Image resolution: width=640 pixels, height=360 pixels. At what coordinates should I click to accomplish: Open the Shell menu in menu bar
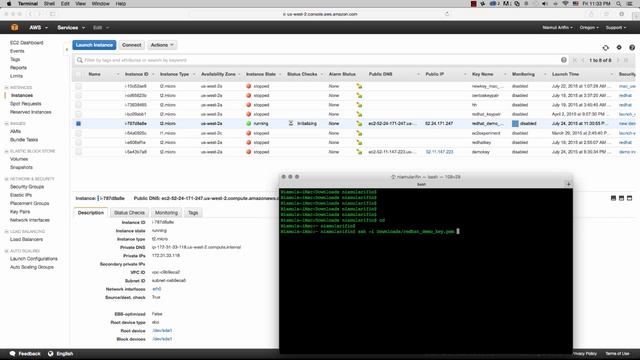pos(49,4)
